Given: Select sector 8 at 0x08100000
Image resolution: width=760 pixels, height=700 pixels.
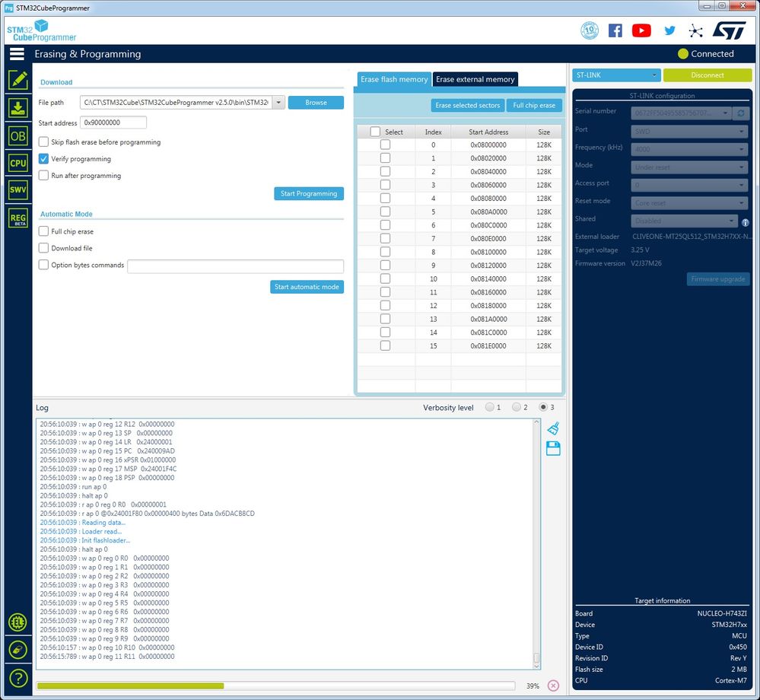Looking at the screenshot, I should pyautogui.click(x=386, y=252).
